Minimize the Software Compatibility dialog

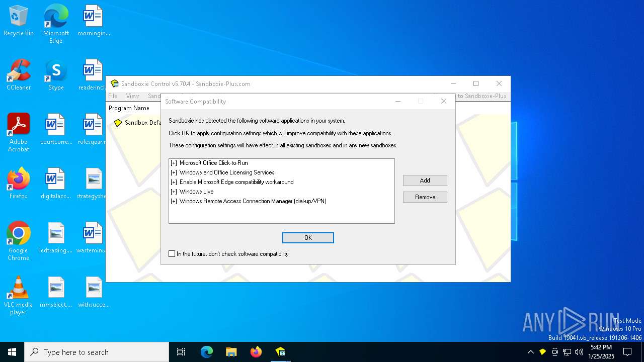pyautogui.click(x=398, y=101)
